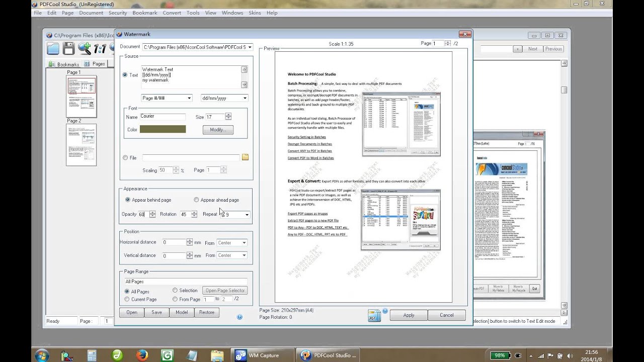Open the Convert menu
This screenshot has height=362, width=644.
(172, 13)
